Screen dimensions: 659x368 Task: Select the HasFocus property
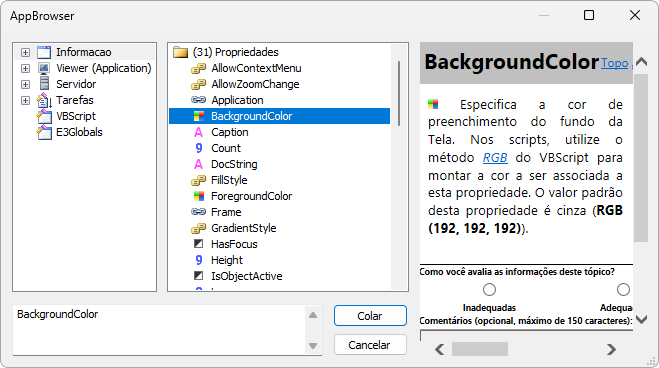click(234, 244)
